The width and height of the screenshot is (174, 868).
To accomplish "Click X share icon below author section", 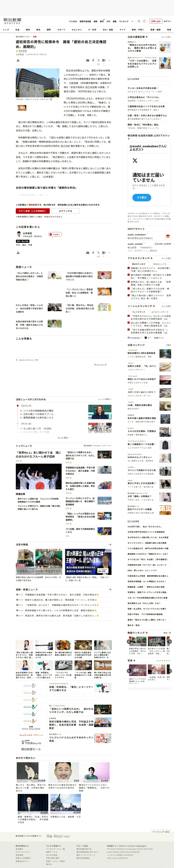I will pos(98,252).
